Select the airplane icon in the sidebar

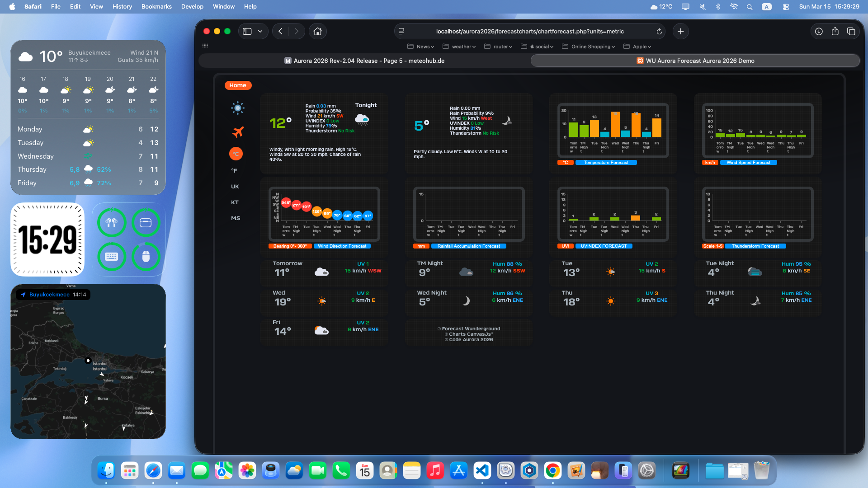pyautogui.click(x=237, y=132)
